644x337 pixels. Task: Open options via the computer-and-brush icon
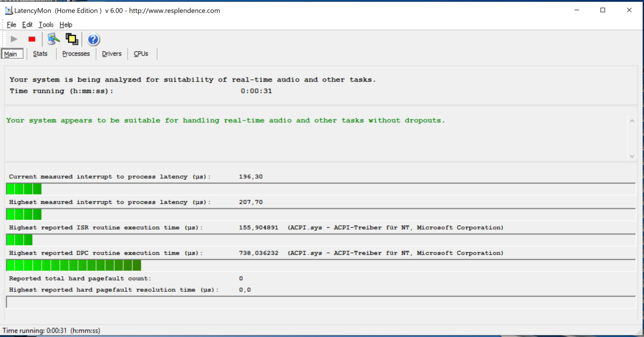tap(53, 40)
